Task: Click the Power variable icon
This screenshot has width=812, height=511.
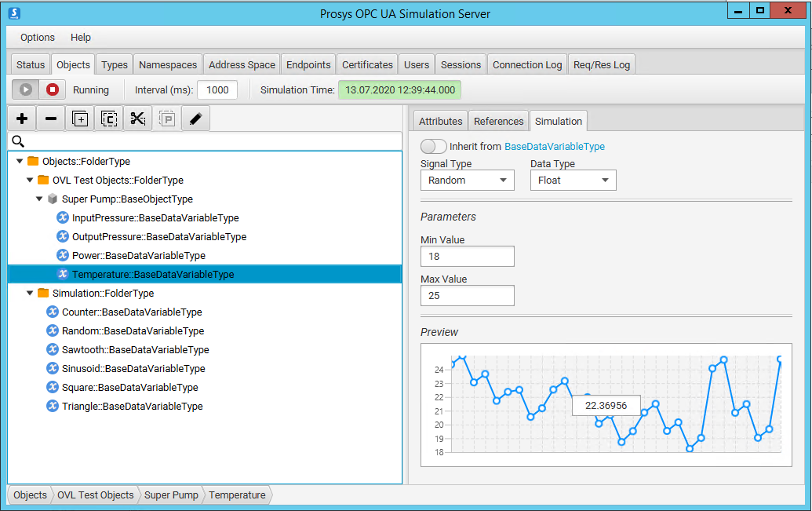Action: pos(63,255)
